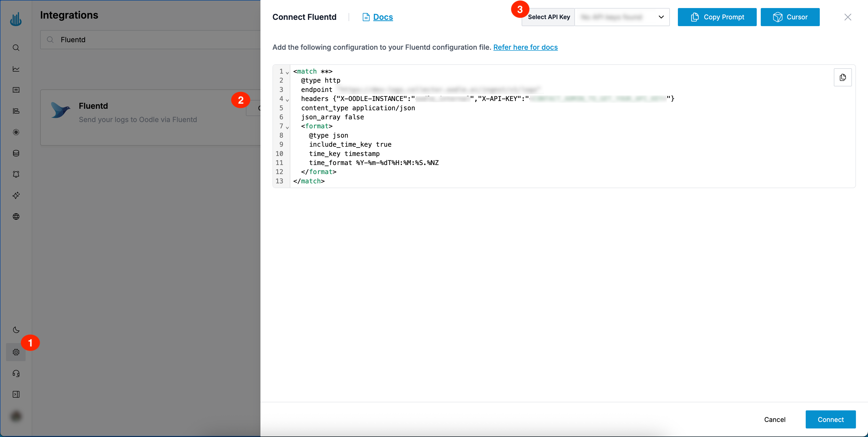
Task: Copy the Fluentd configuration snippet
Action: click(x=843, y=77)
